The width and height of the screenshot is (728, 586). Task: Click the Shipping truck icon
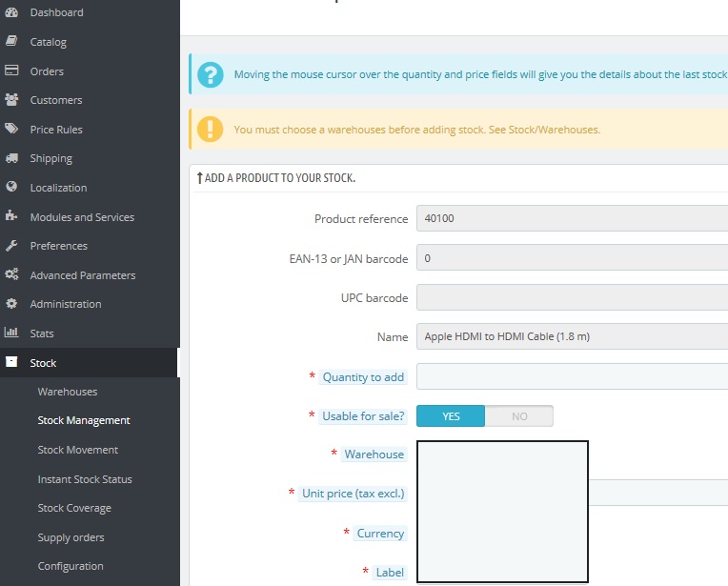pos(11,158)
